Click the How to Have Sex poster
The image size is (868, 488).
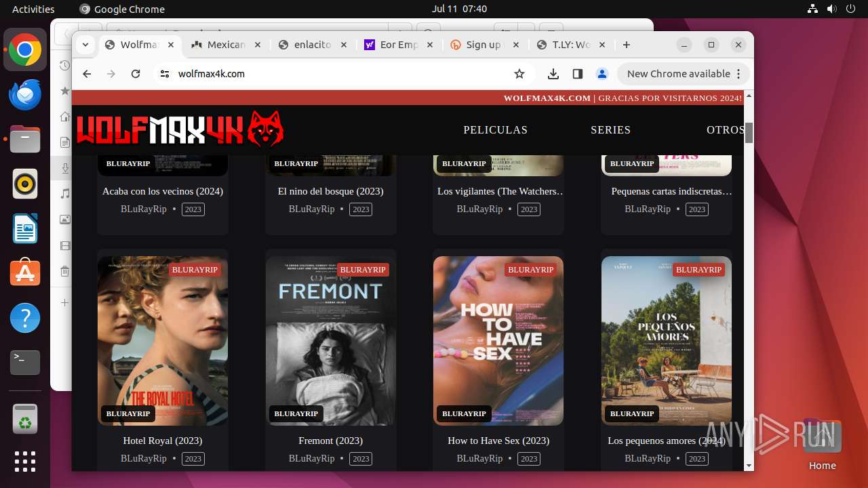click(498, 341)
